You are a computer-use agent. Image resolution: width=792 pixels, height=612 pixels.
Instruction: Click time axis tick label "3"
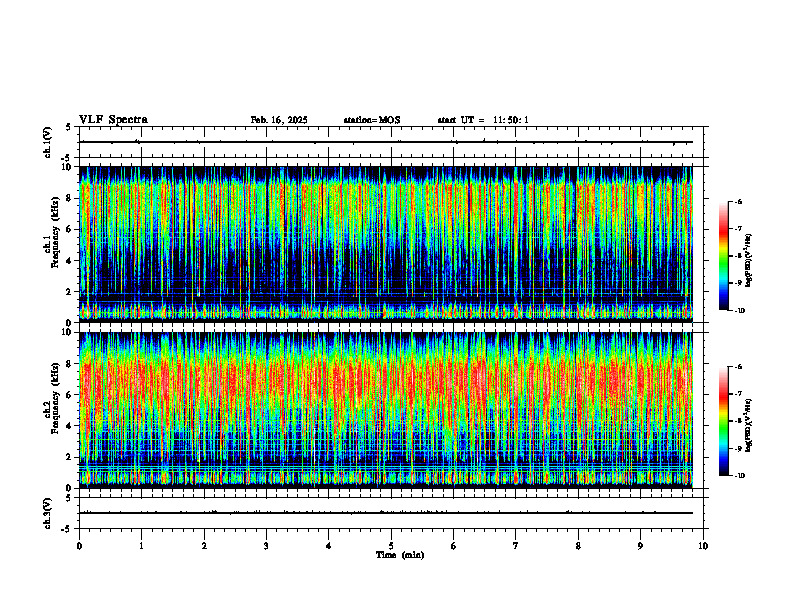point(266,546)
